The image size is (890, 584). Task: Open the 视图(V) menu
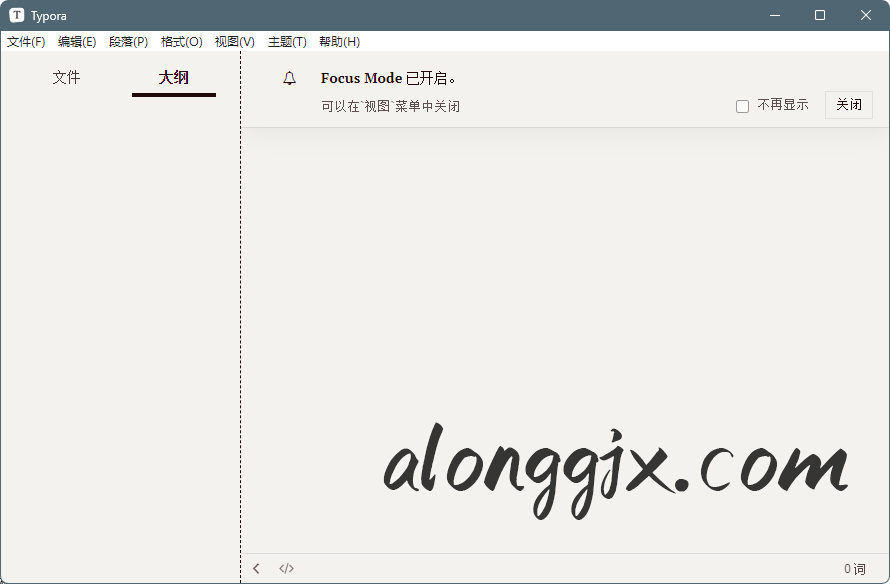pyautogui.click(x=234, y=42)
